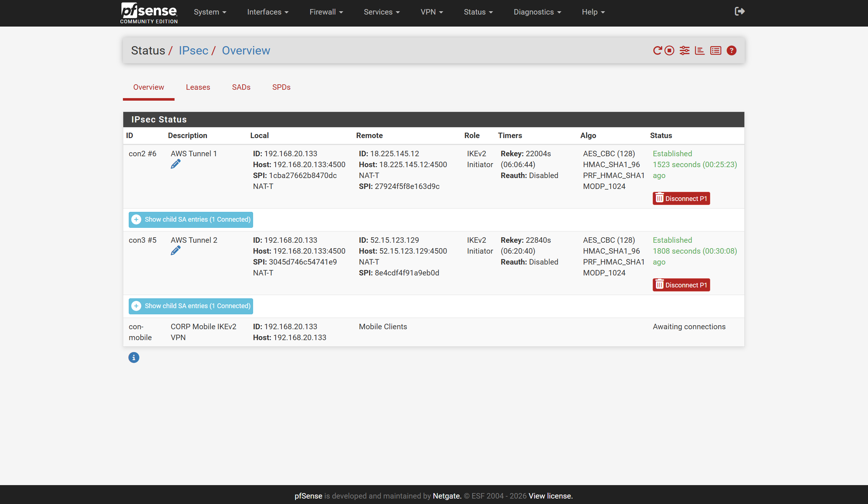Open the Status menu

pos(478,12)
